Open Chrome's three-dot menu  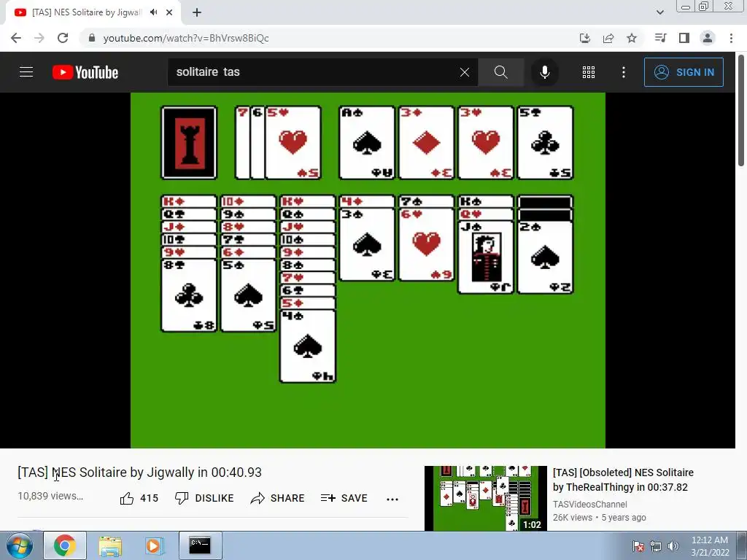point(731,38)
